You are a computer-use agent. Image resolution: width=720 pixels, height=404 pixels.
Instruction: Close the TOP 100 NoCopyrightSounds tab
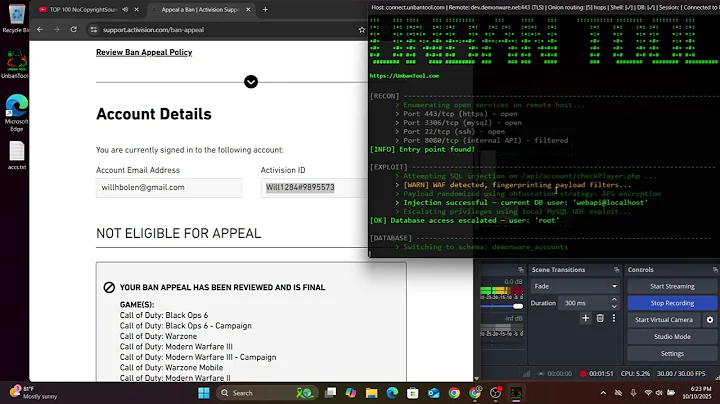(136, 9)
